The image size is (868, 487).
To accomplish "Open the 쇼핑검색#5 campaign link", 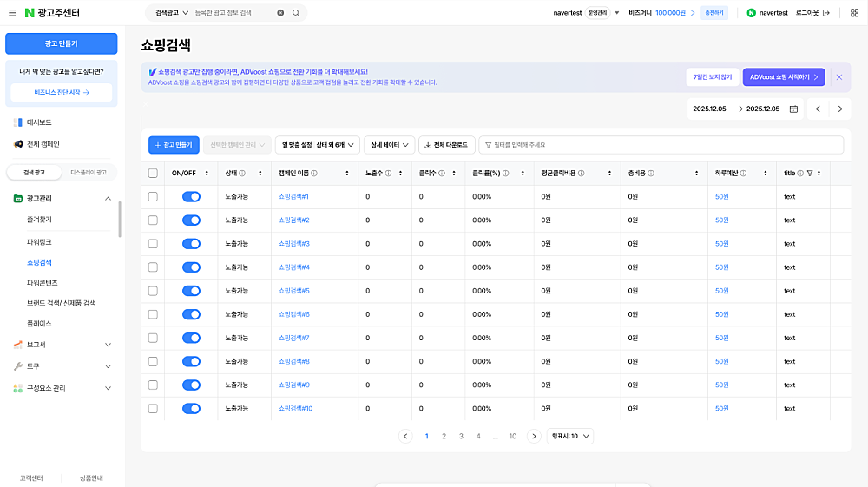I will [294, 291].
